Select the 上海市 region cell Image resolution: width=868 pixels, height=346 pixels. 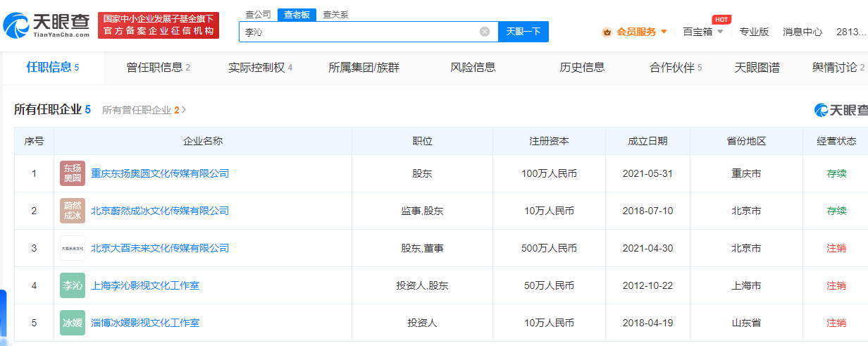click(x=746, y=285)
